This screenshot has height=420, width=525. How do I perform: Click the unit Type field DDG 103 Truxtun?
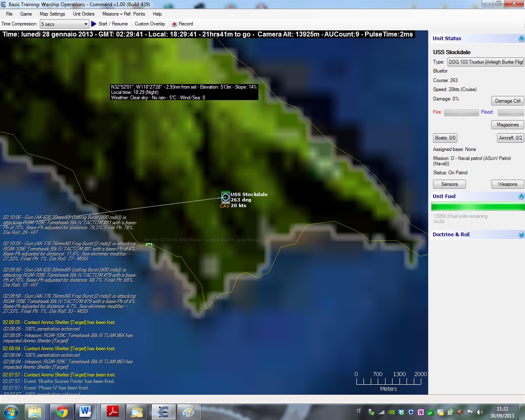point(486,62)
